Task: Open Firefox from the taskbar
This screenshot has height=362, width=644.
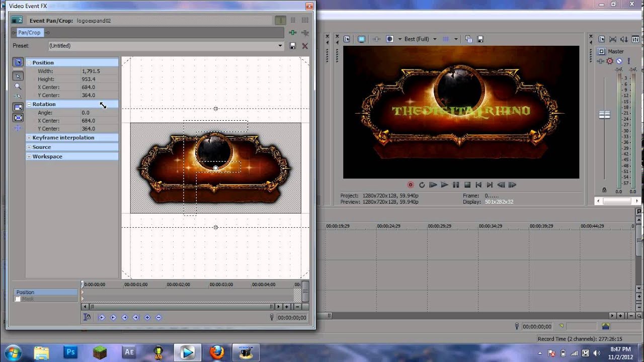Action: click(217, 352)
